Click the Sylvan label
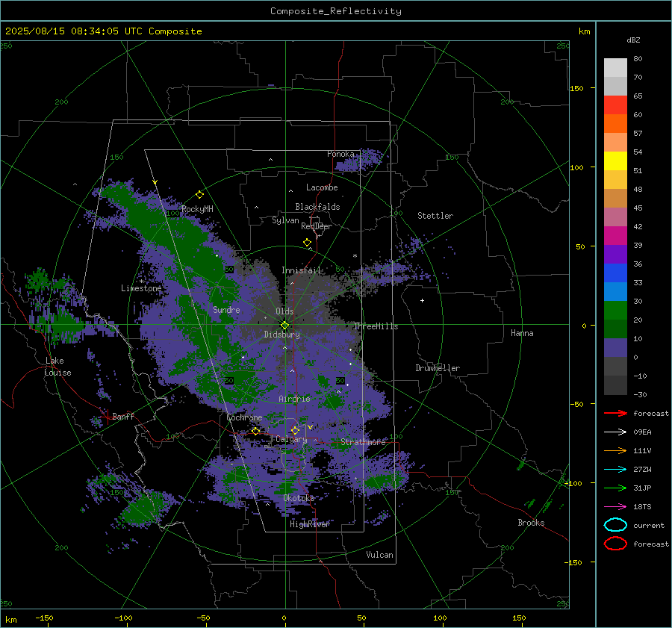This screenshot has width=672, height=628. (x=285, y=220)
